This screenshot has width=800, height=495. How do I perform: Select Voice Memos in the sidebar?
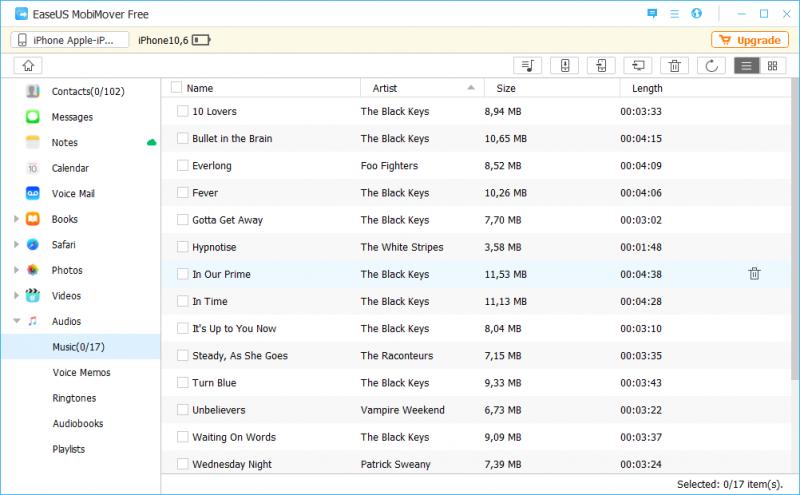pyautogui.click(x=81, y=372)
